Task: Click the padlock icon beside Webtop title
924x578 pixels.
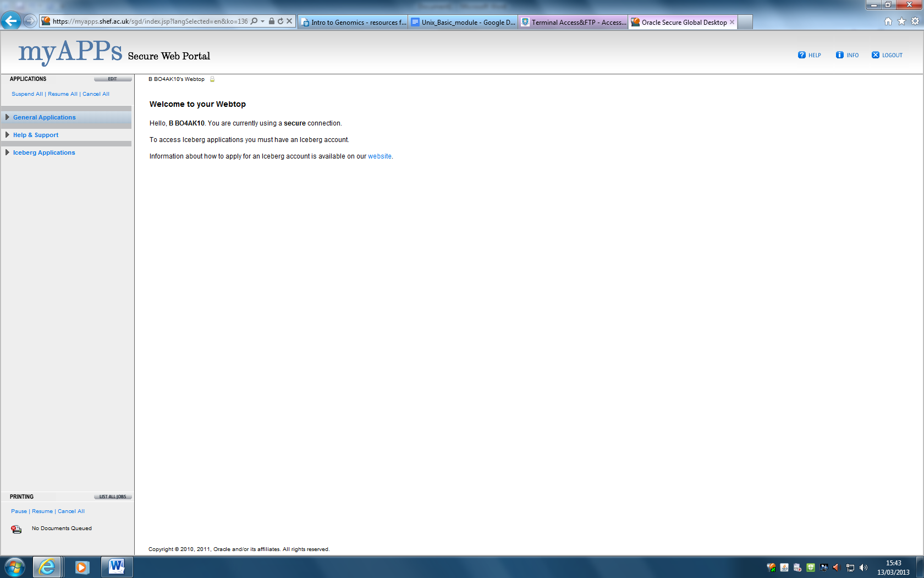Action: click(x=212, y=79)
